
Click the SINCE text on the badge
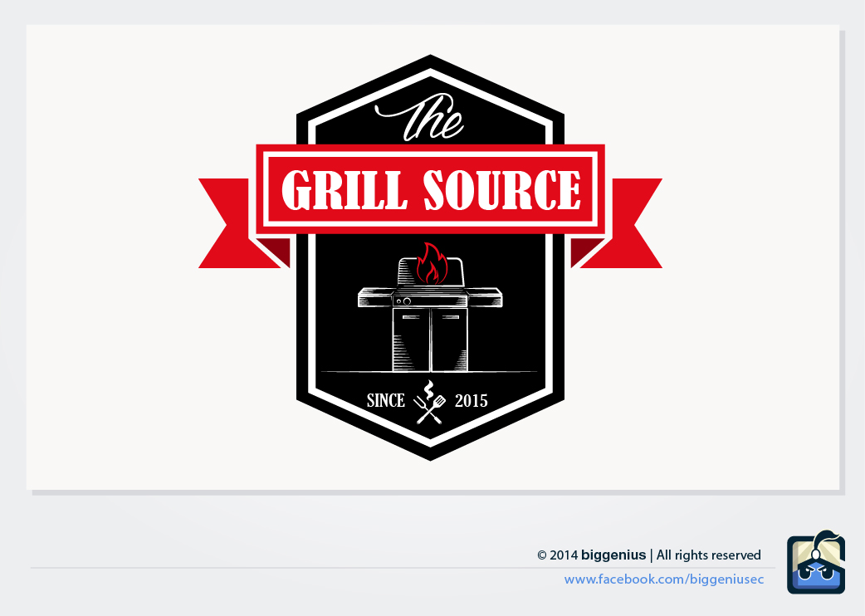[386, 400]
